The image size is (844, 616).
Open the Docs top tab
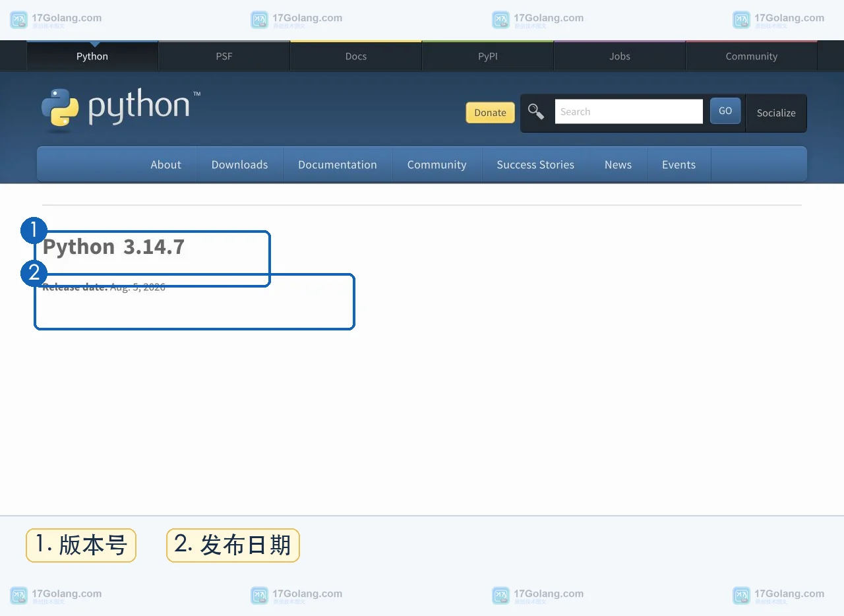coord(356,56)
